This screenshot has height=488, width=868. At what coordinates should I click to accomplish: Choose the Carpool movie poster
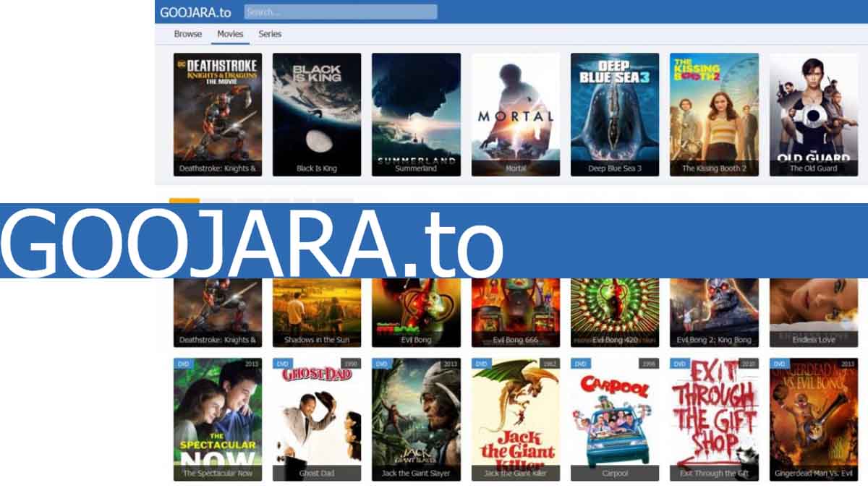pyautogui.click(x=615, y=419)
